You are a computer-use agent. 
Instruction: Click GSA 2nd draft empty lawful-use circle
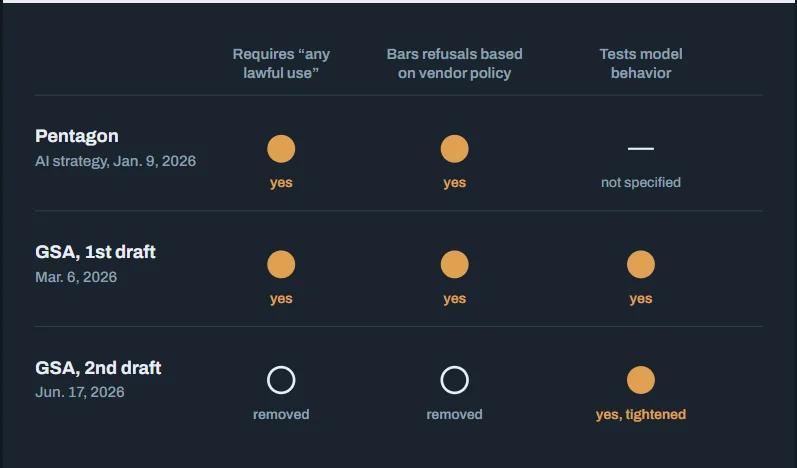281,380
